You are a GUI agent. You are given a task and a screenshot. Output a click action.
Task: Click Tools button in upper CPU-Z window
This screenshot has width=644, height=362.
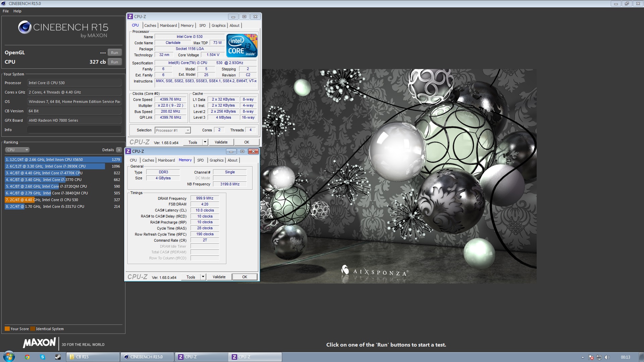tap(193, 142)
